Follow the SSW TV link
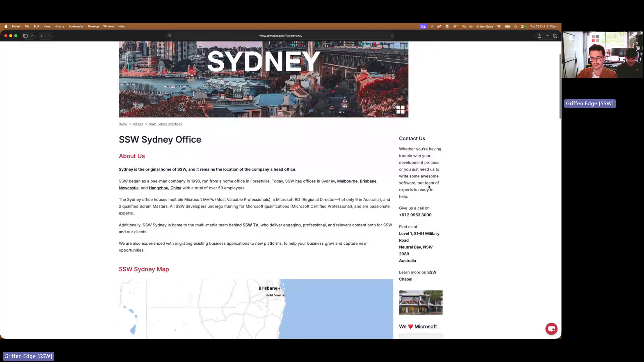 [x=251, y=225]
